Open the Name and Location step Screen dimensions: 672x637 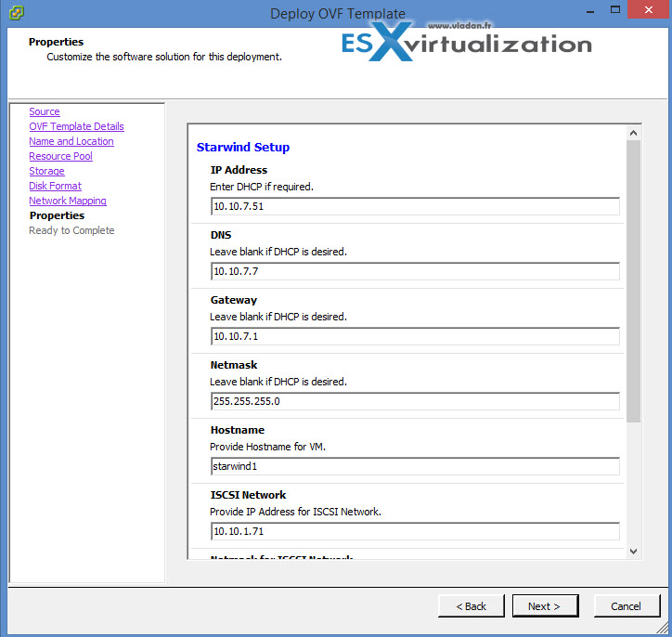(71, 141)
